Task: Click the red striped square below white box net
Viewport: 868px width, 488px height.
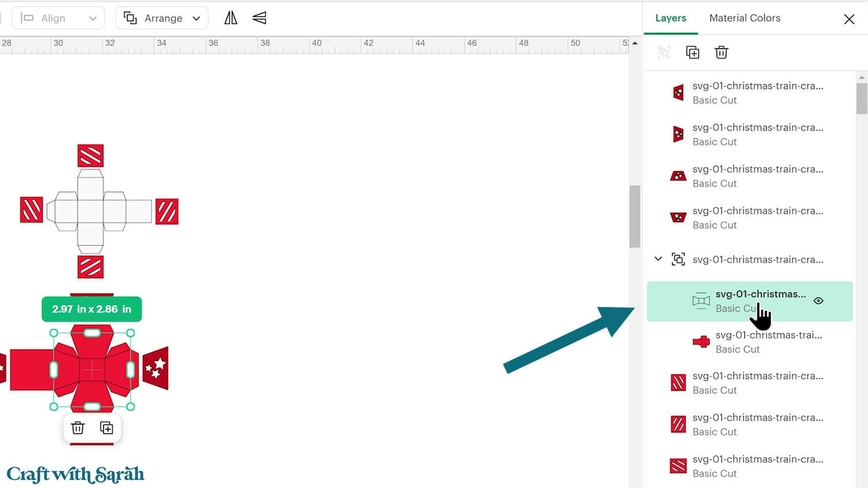Action: [x=91, y=267]
